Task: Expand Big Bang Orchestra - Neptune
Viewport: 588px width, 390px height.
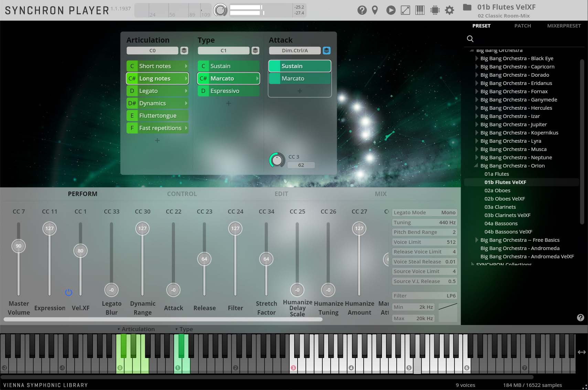Action: click(x=477, y=158)
